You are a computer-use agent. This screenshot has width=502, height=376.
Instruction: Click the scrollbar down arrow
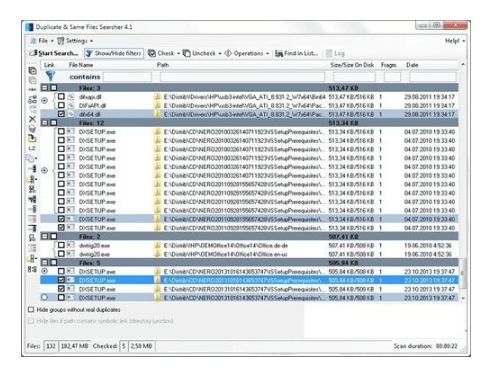tap(463, 298)
